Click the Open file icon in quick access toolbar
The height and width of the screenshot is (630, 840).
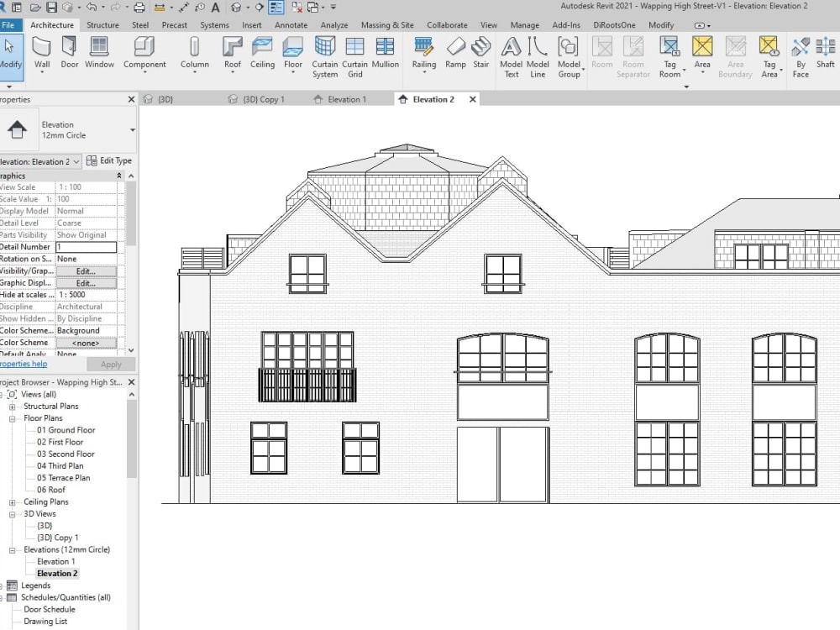click(x=35, y=8)
